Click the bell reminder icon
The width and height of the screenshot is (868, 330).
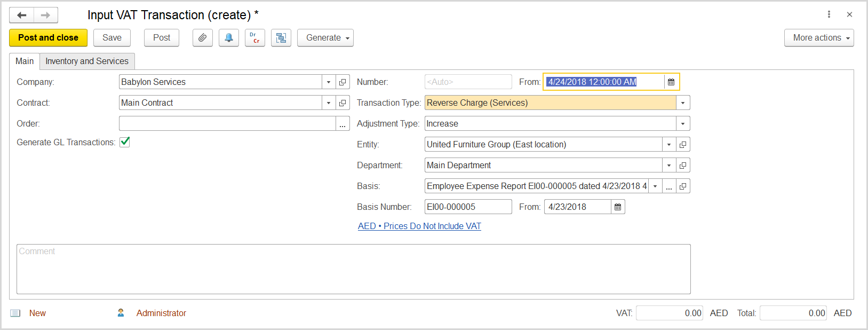[229, 38]
